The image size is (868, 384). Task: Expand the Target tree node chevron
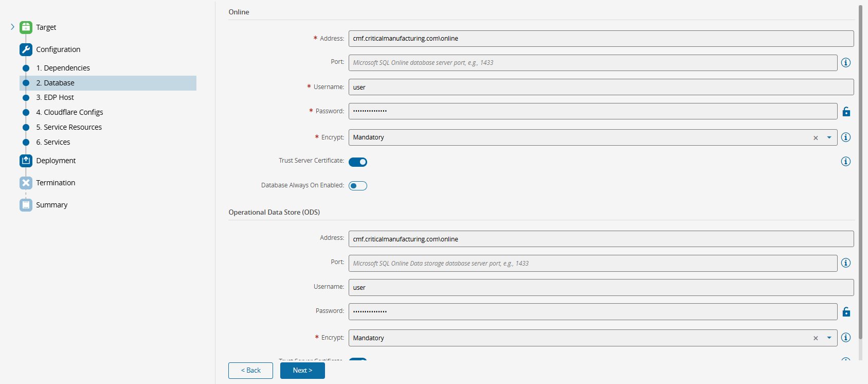coord(12,27)
